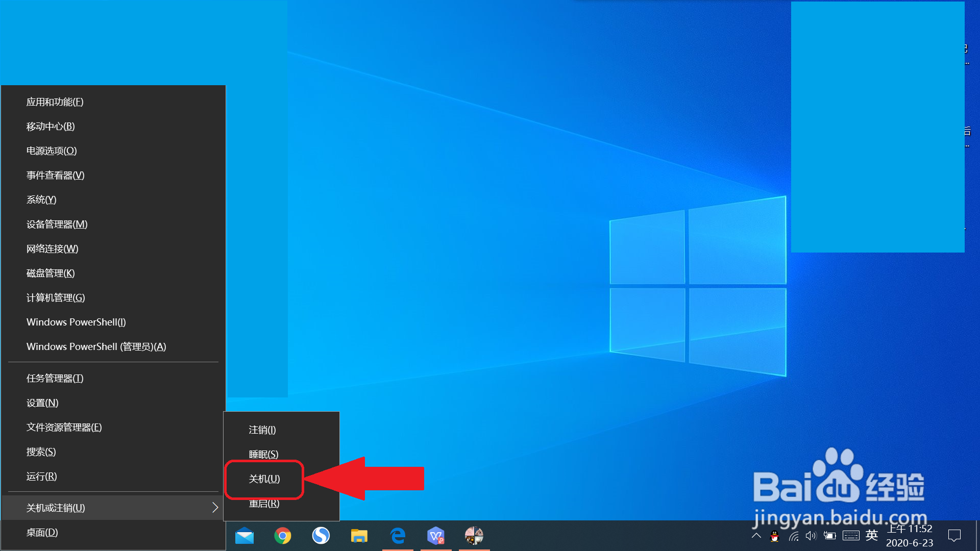The height and width of the screenshot is (551, 980).
Task: Open the notification action center
Action: [x=954, y=536]
